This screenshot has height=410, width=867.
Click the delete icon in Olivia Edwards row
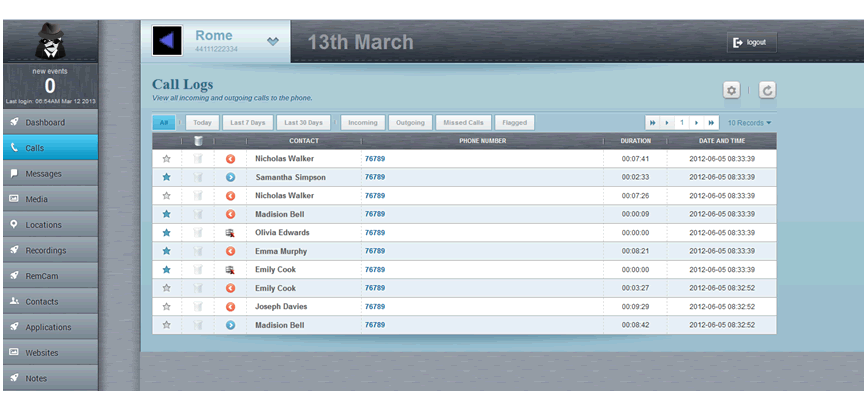pyautogui.click(x=197, y=233)
